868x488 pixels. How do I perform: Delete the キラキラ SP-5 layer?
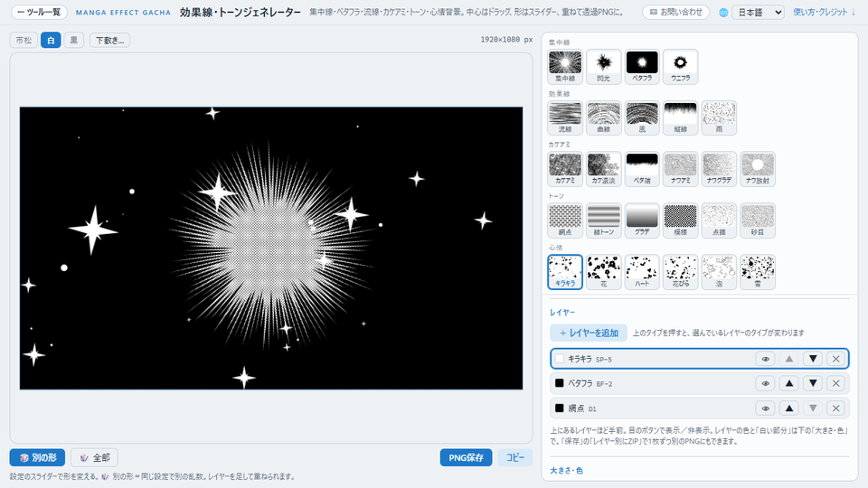835,359
